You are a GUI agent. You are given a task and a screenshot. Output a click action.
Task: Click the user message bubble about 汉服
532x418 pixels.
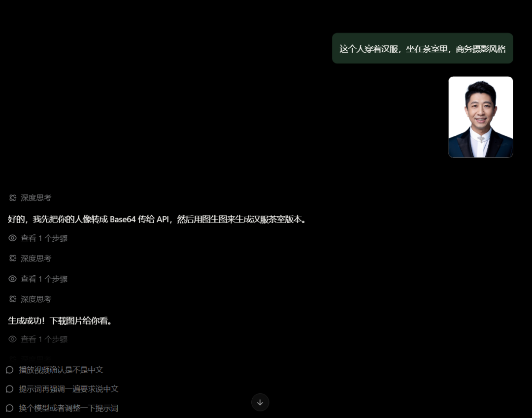pos(423,48)
